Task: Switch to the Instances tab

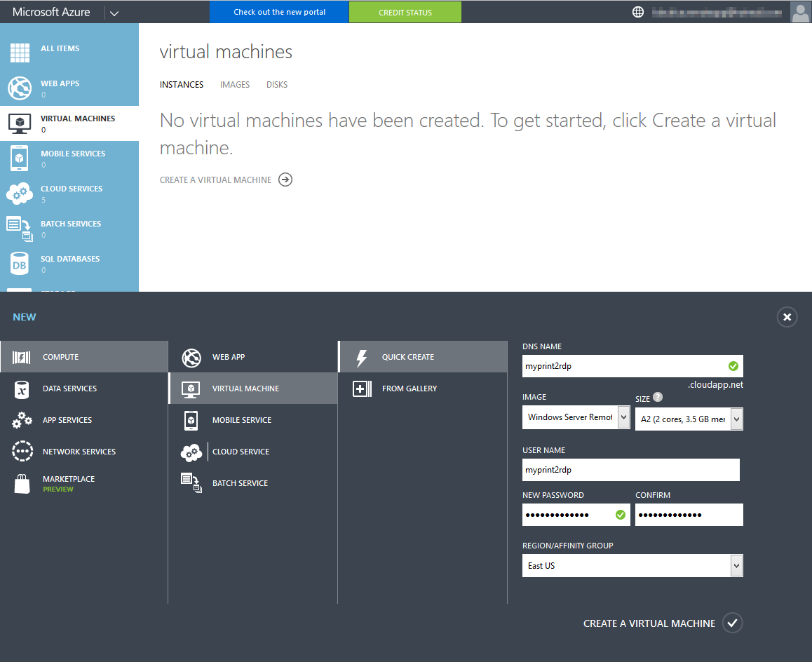Action: 182,85
